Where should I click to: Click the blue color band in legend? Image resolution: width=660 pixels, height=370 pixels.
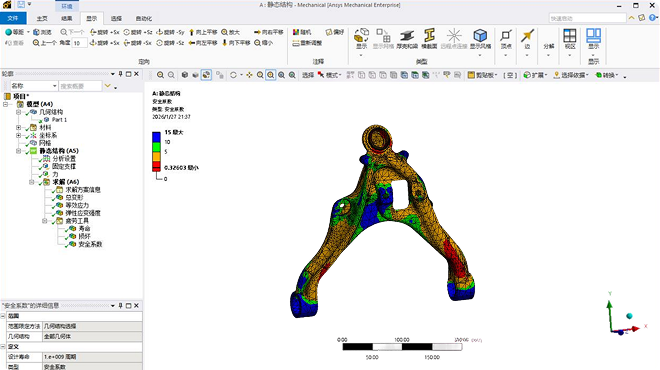(156, 137)
